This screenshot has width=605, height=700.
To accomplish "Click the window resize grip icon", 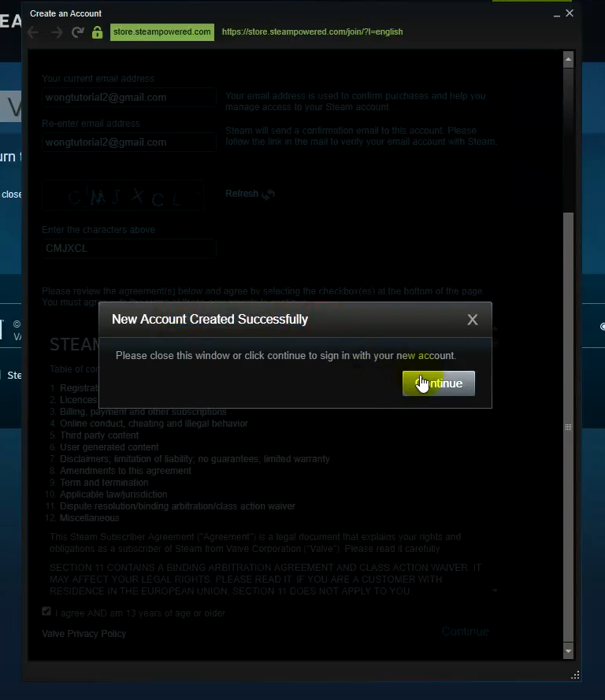I will 575,675.
